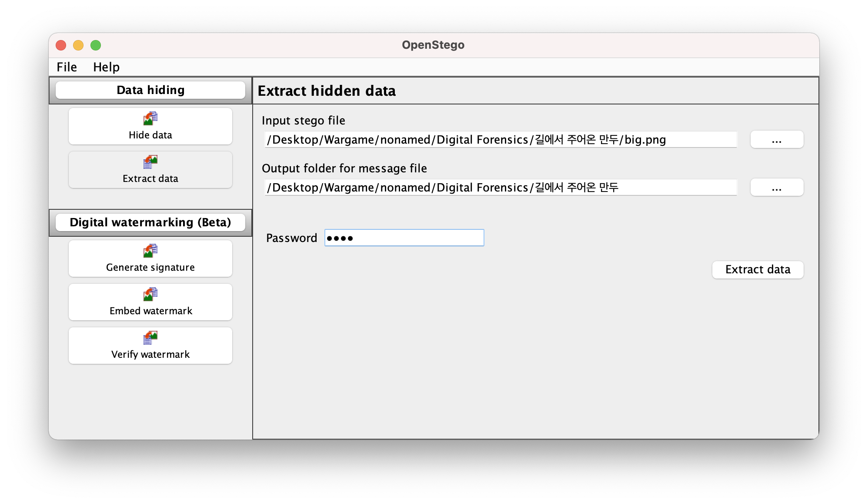Open the Help menu
This screenshot has height=504, width=868.
pos(106,67)
